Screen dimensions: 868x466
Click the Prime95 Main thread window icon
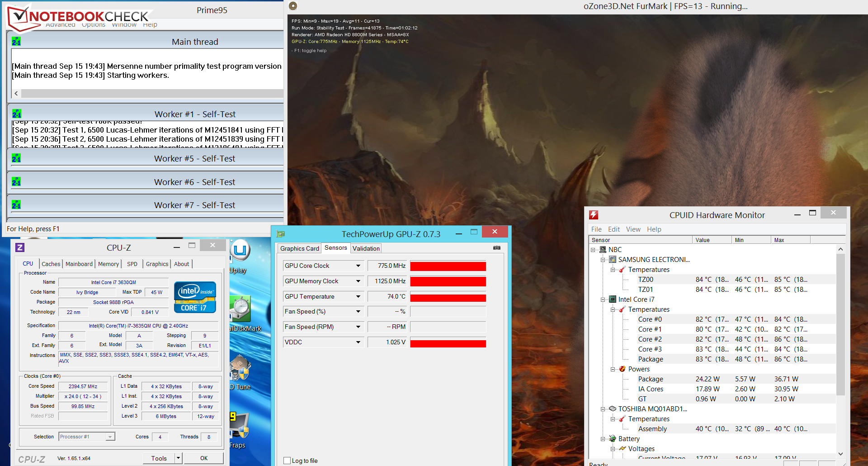pyautogui.click(x=16, y=42)
